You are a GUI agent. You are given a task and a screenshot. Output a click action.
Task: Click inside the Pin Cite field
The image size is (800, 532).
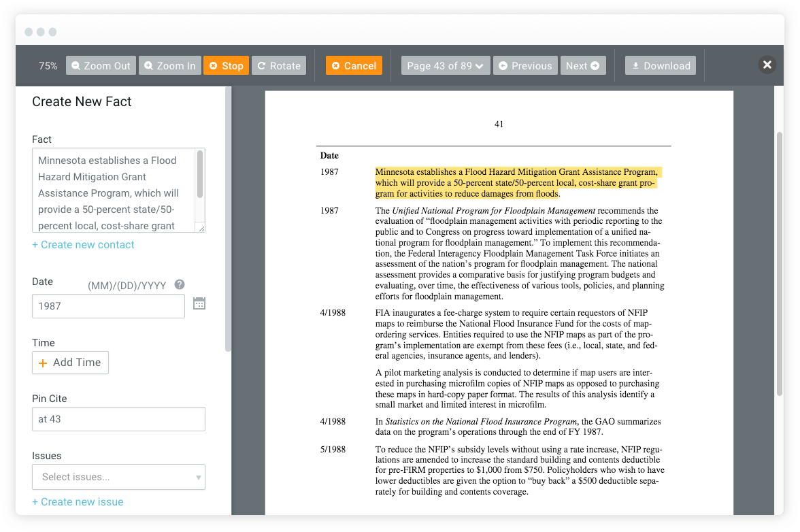pos(118,419)
